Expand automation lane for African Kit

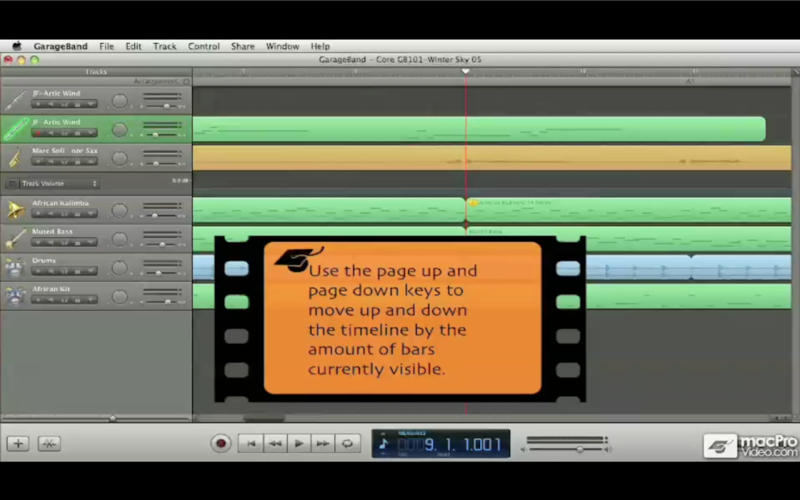coord(90,300)
